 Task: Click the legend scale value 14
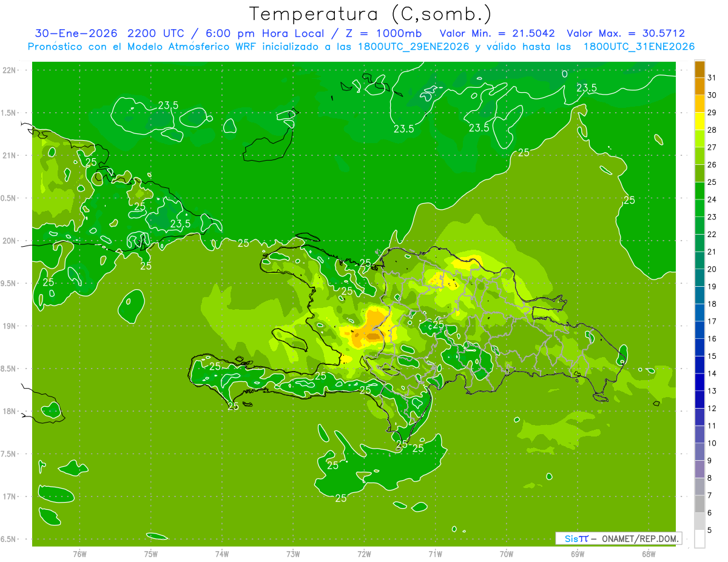[712, 373]
